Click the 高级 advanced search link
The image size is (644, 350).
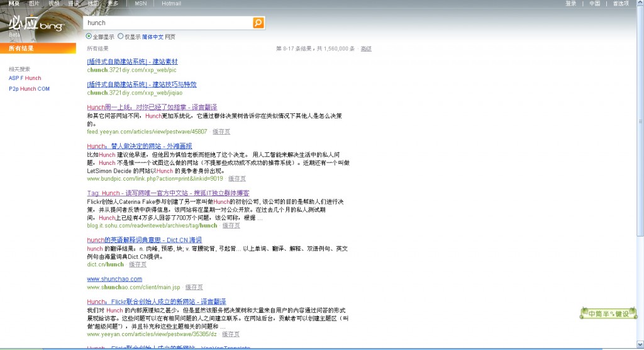[366, 48]
